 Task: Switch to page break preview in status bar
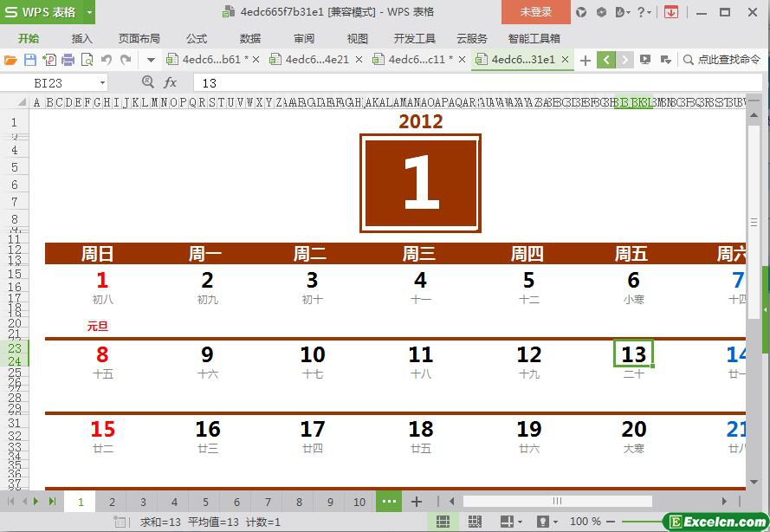click(x=475, y=522)
